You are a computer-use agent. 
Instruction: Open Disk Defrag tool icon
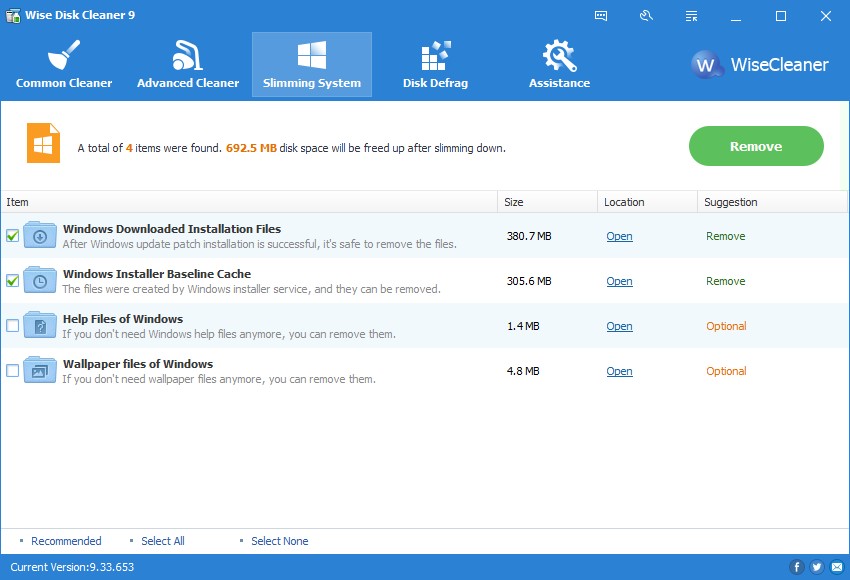(x=434, y=57)
